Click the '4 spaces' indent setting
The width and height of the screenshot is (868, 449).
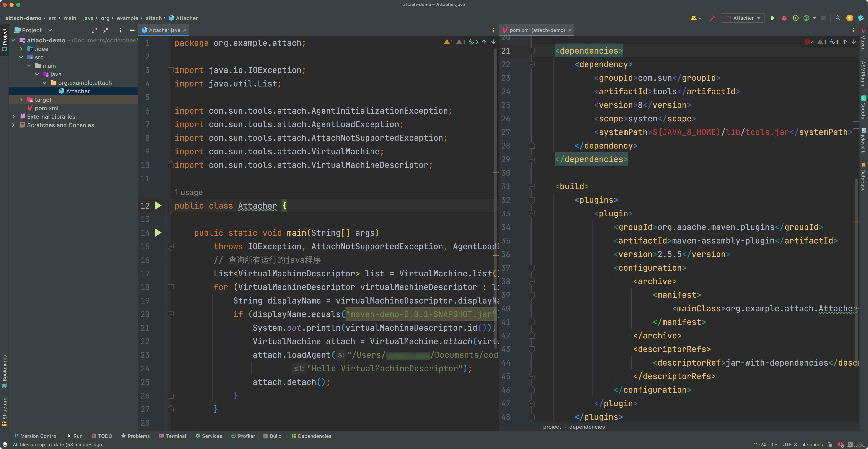click(812, 445)
